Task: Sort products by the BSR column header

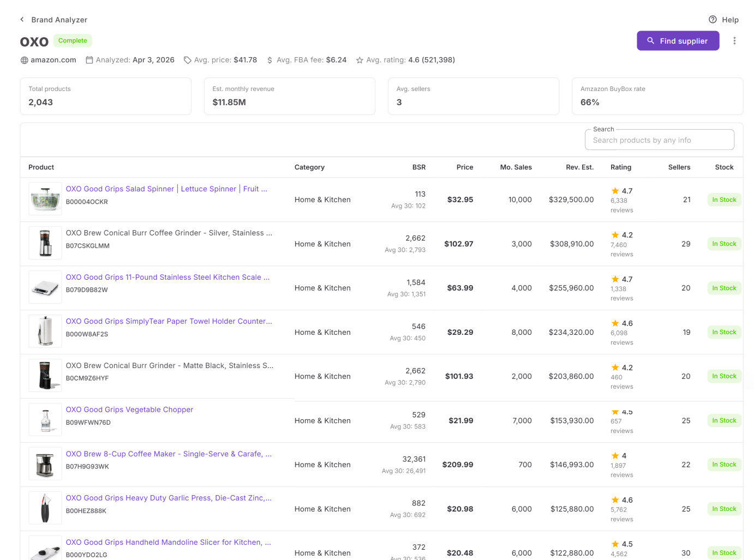Action: pos(419,167)
